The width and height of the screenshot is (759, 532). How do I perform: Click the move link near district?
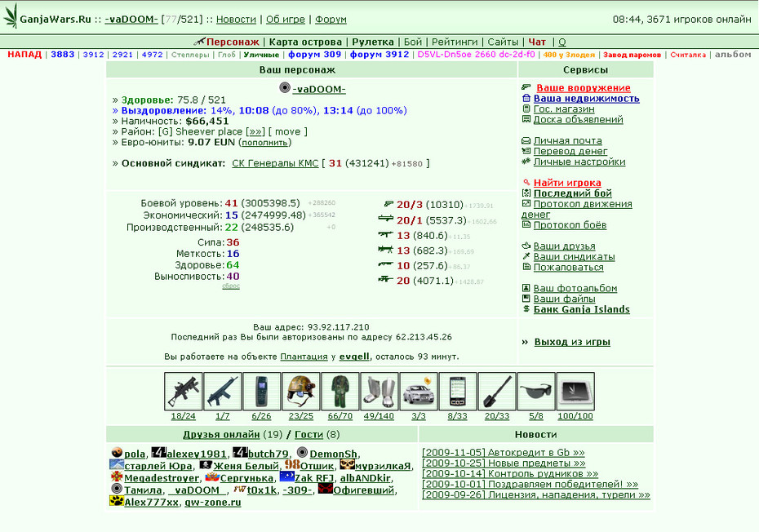pos(287,131)
